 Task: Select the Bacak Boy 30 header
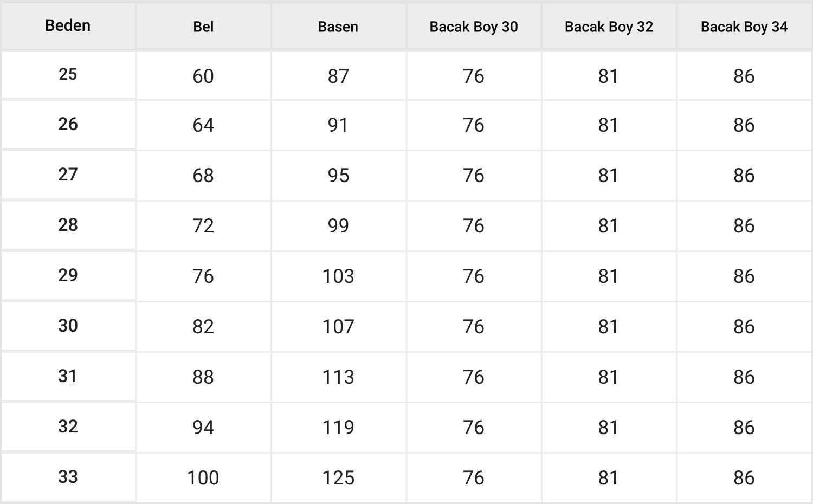click(x=473, y=27)
